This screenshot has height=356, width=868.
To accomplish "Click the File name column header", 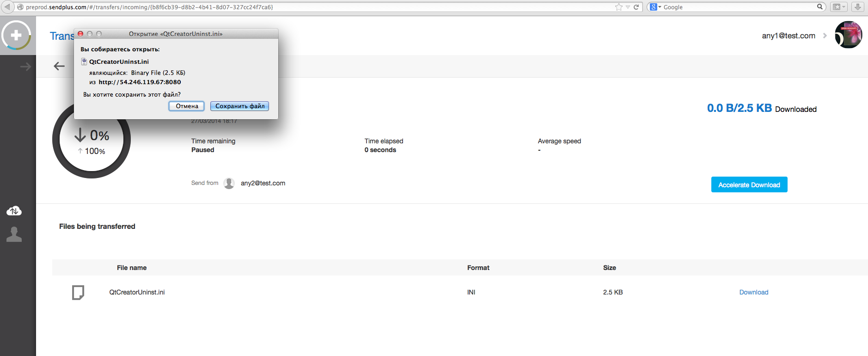I will pyautogui.click(x=132, y=268).
